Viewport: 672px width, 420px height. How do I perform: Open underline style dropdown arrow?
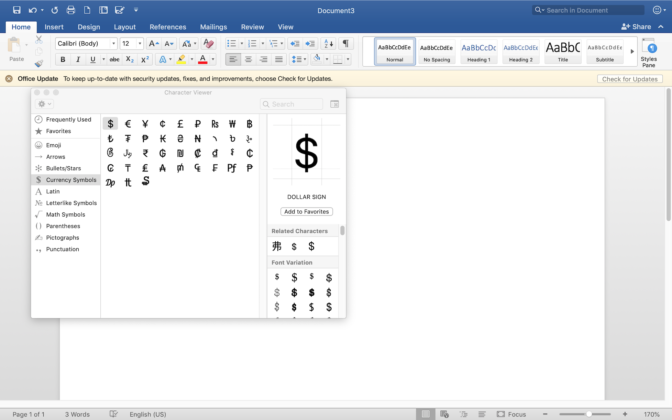(x=103, y=59)
